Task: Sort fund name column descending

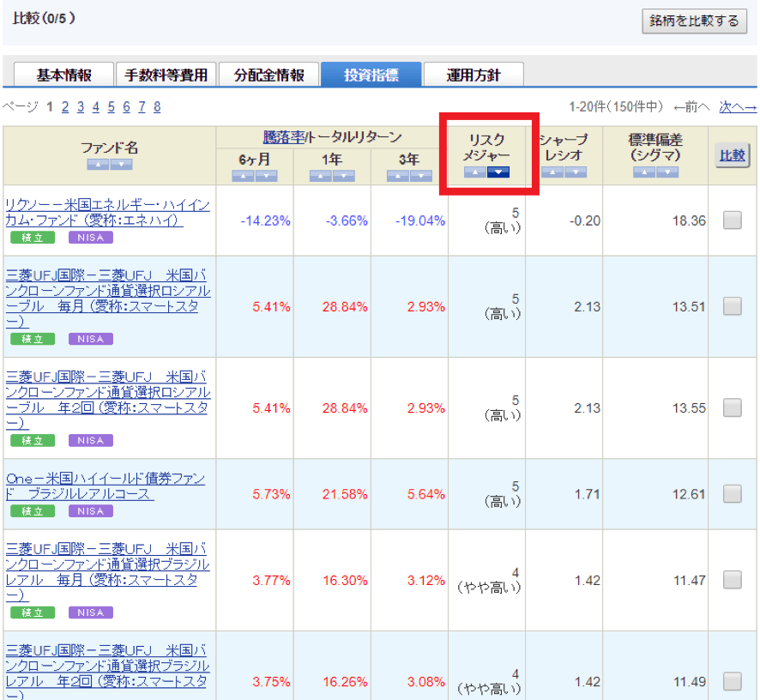Action: (121, 165)
